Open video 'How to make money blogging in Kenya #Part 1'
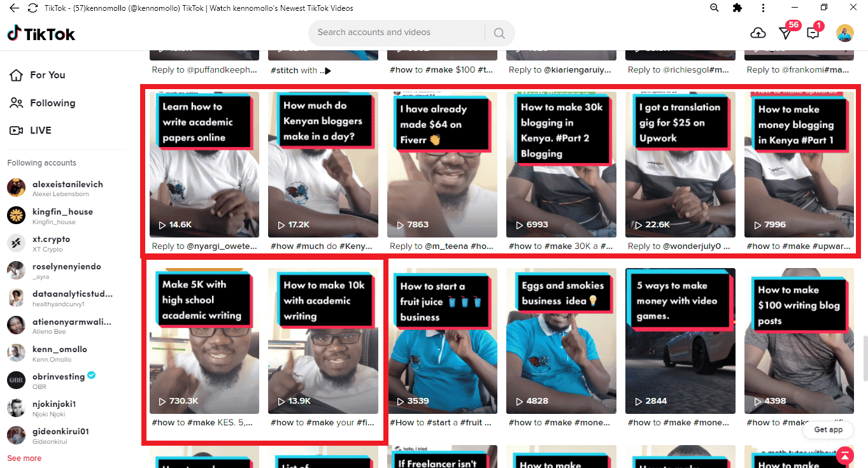868x468 pixels. point(799,164)
